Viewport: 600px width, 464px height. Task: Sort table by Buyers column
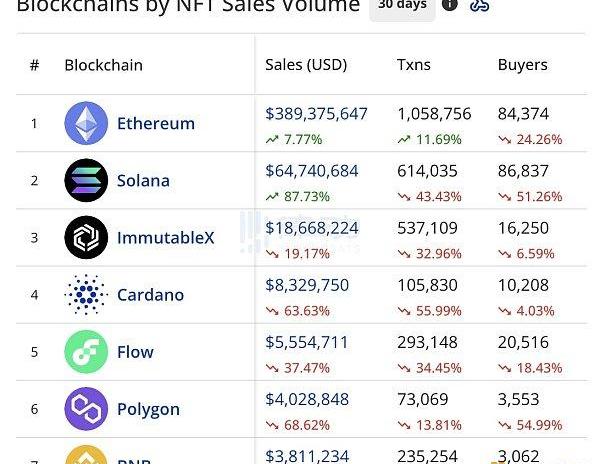(523, 65)
